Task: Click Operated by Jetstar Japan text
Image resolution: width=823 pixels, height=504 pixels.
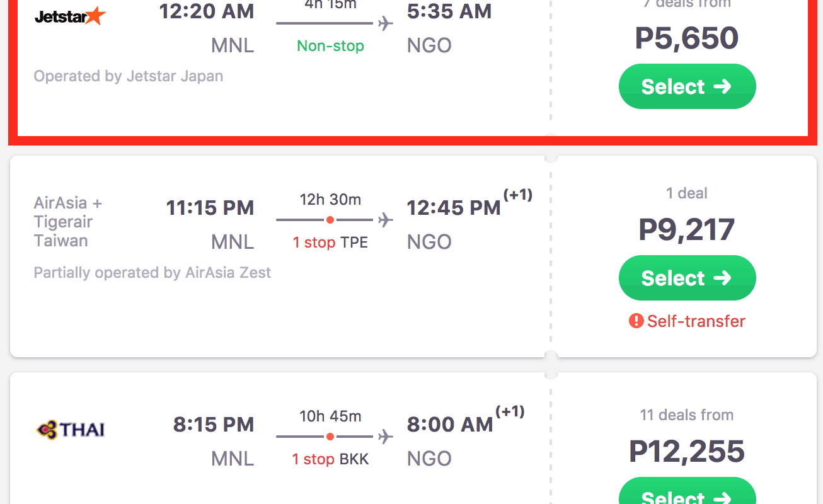Action: click(x=129, y=76)
